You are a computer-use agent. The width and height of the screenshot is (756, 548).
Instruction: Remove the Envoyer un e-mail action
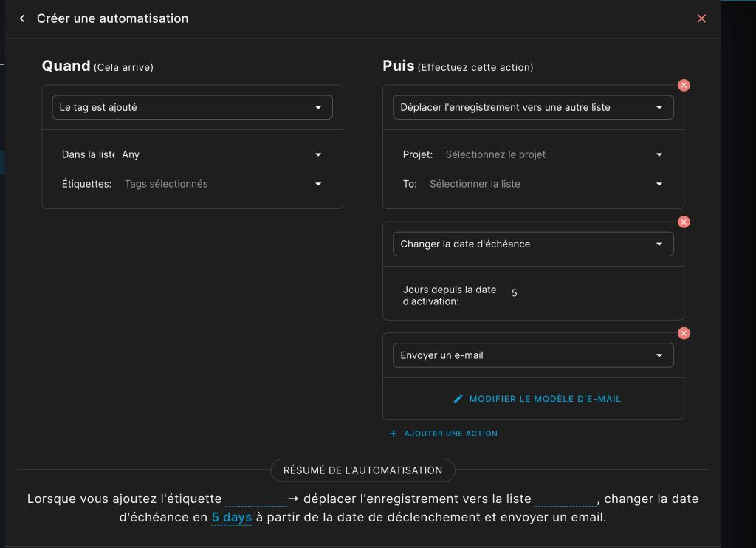point(684,333)
